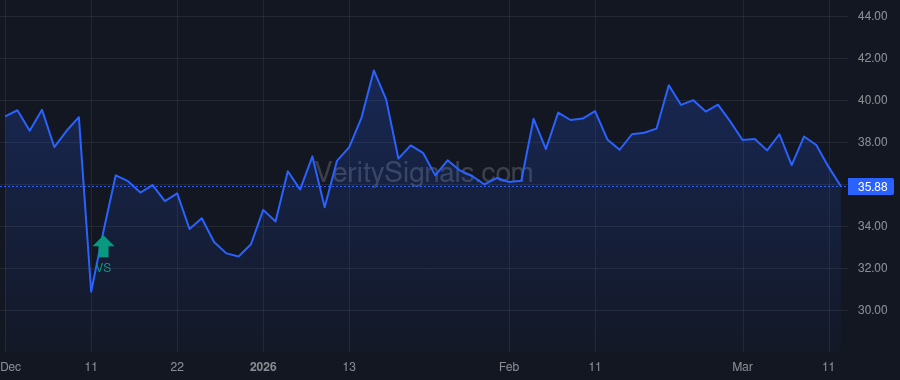Click the Mar date axis label

743,367
